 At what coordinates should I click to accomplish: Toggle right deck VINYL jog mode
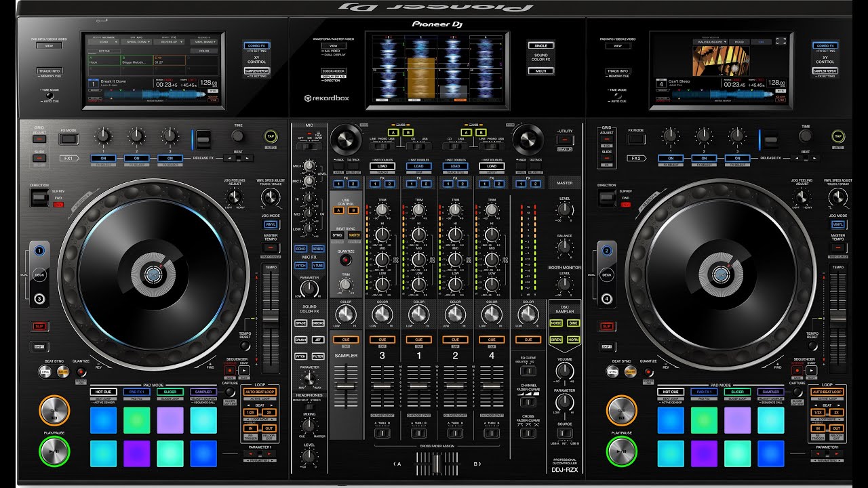coord(838,224)
